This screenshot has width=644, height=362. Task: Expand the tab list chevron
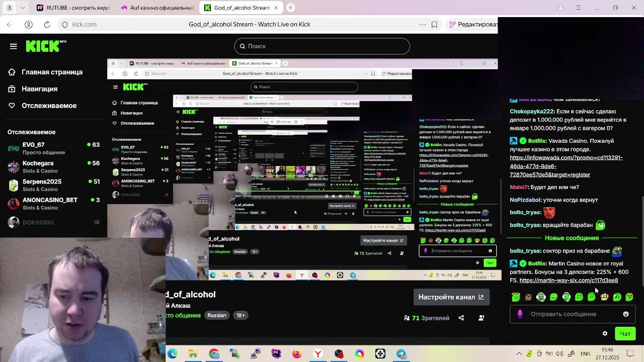(22, 8)
